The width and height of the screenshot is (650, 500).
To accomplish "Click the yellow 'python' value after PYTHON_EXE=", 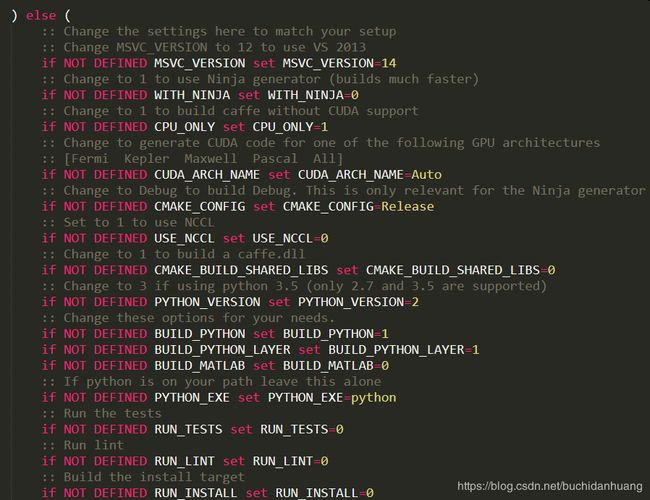I will point(374,398).
